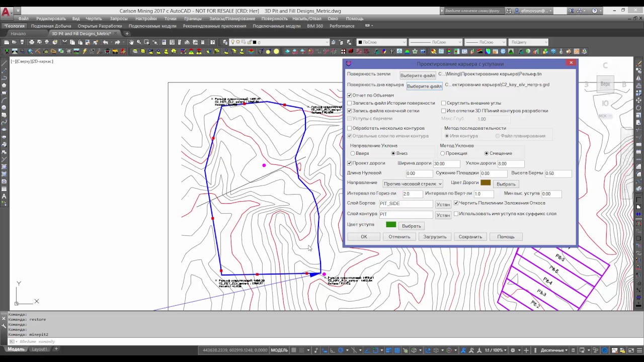
Task: Click the Help question mark toolbar icon
Action: click(x=213, y=42)
